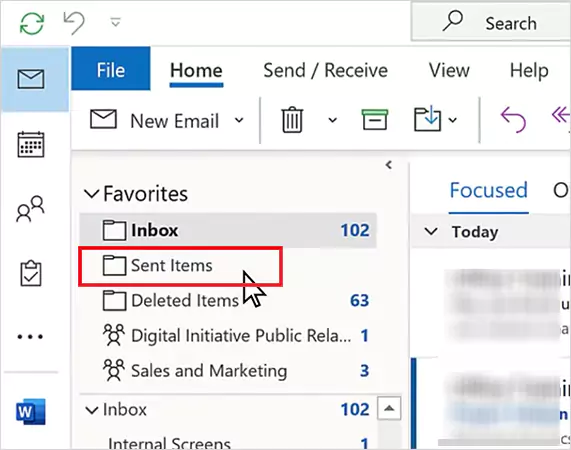Click the Move to folder icon
This screenshot has width=571, height=450.
tap(428, 118)
